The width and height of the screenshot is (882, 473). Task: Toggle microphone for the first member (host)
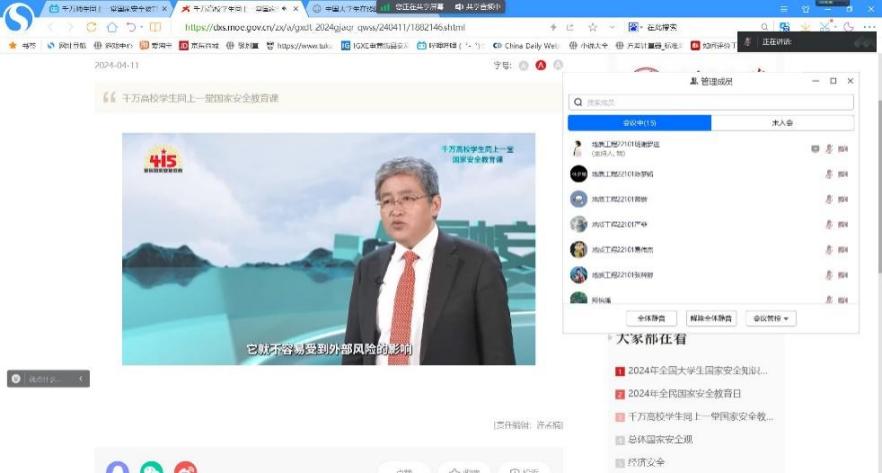[829, 149]
